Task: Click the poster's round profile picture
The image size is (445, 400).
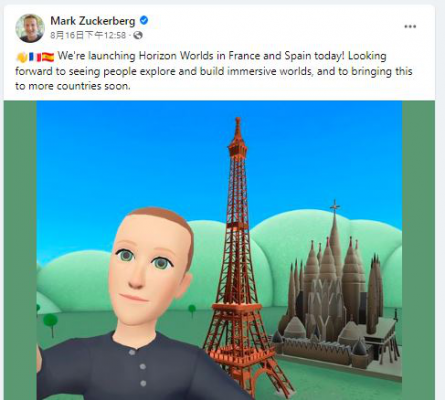Action: (30, 28)
